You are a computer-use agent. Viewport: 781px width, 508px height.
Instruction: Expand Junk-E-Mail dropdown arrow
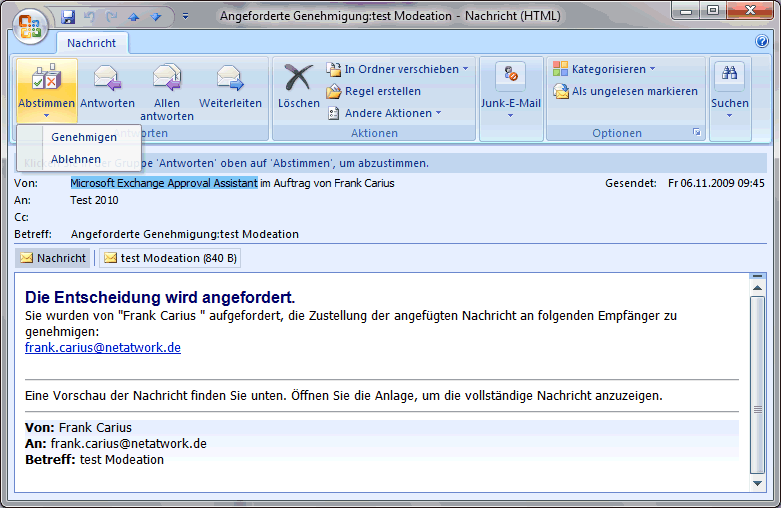tap(511, 116)
